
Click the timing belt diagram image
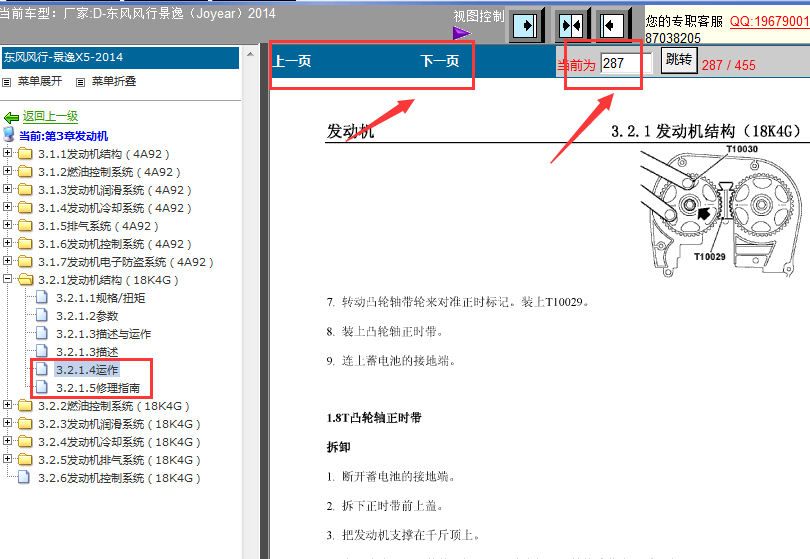721,211
